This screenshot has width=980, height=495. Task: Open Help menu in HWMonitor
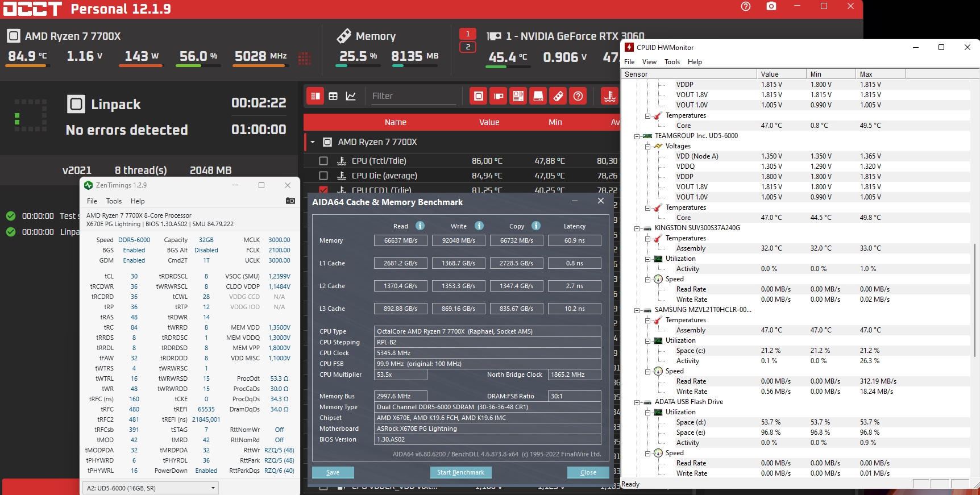pyautogui.click(x=695, y=62)
